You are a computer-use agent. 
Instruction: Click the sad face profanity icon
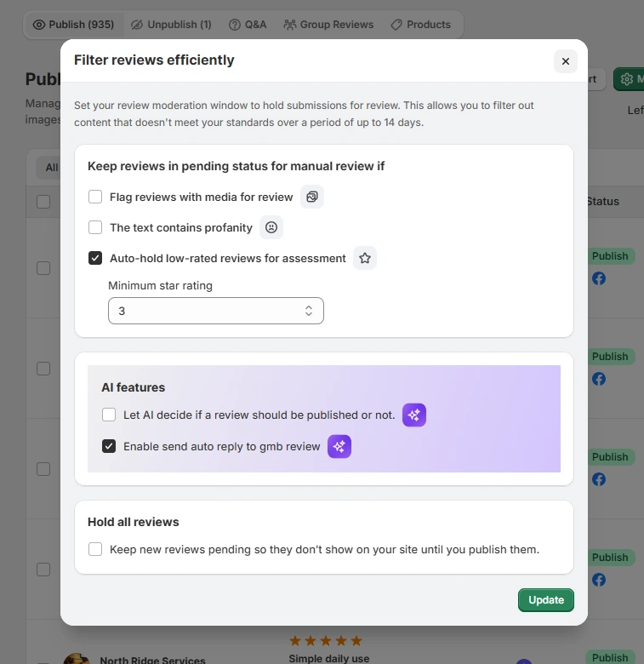click(271, 227)
